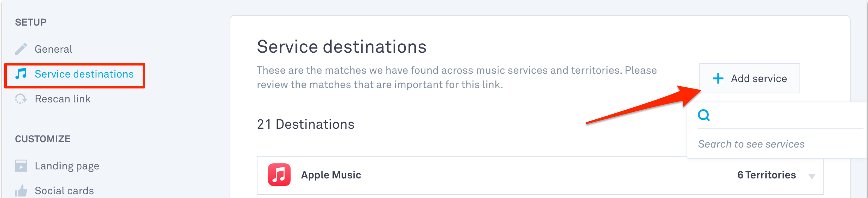Viewport: 868px width, 198px height.
Task: Click the Apple Music app icon
Action: coord(279,175)
